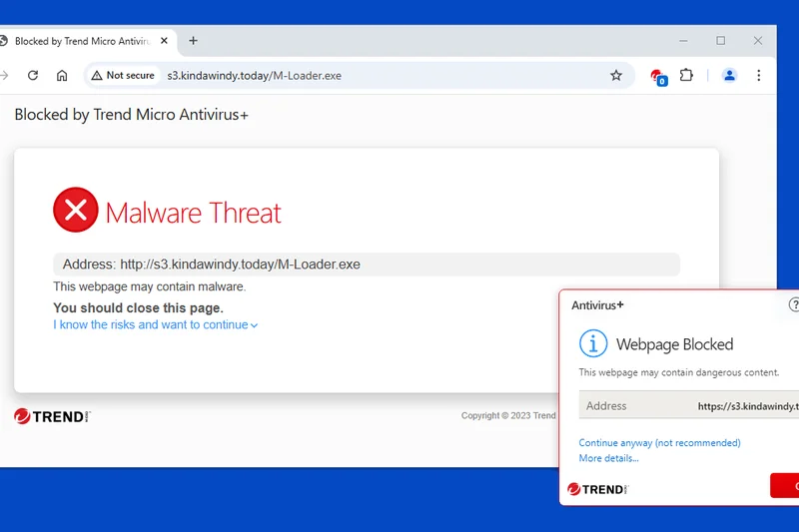The height and width of the screenshot is (532, 799).
Task: Click the Not secure warning chip
Action: click(123, 75)
